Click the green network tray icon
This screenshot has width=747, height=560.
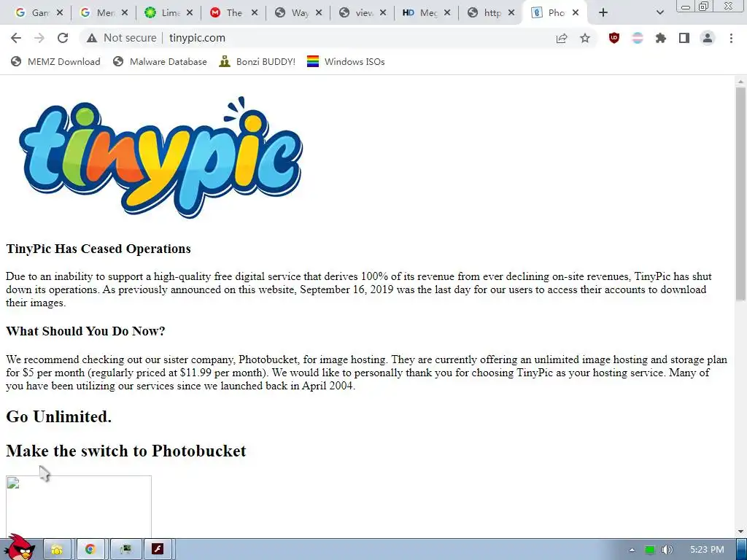click(650, 550)
